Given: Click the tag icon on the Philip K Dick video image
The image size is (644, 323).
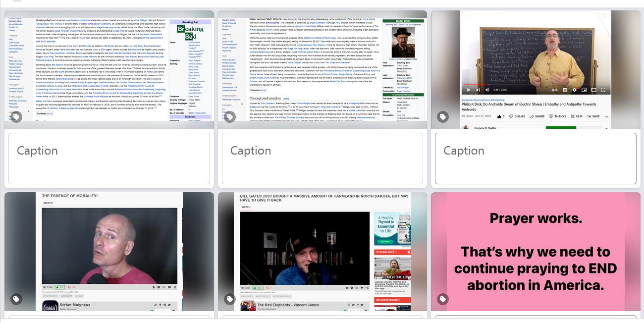Looking at the screenshot, I should pos(443,117).
